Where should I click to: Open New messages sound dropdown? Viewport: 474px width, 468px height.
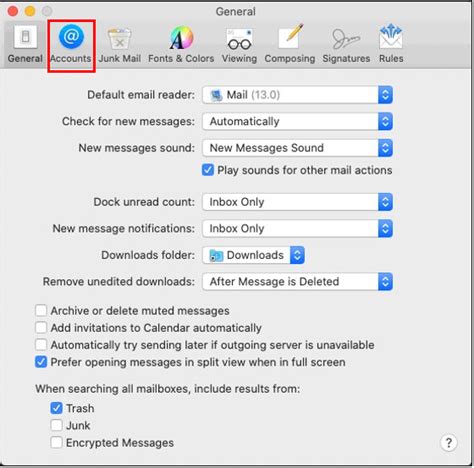pos(297,148)
